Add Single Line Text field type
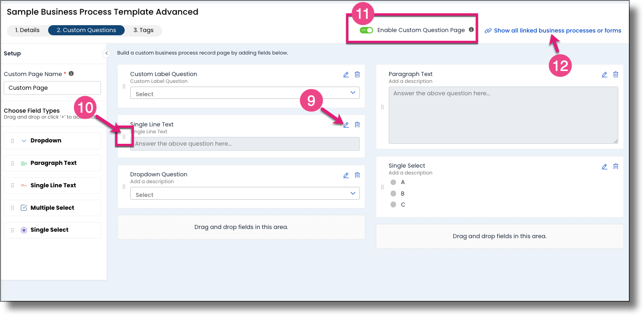The image size is (644, 316). [52, 185]
